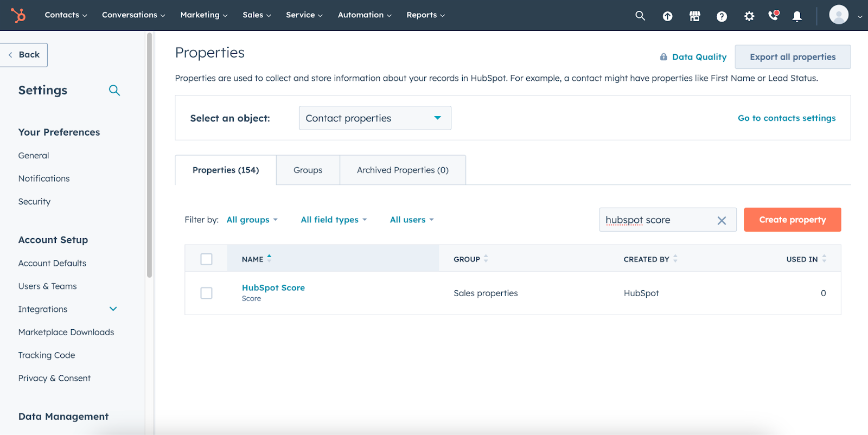Open the Contacts menu
The image size is (868, 435).
pyautogui.click(x=66, y=15)
